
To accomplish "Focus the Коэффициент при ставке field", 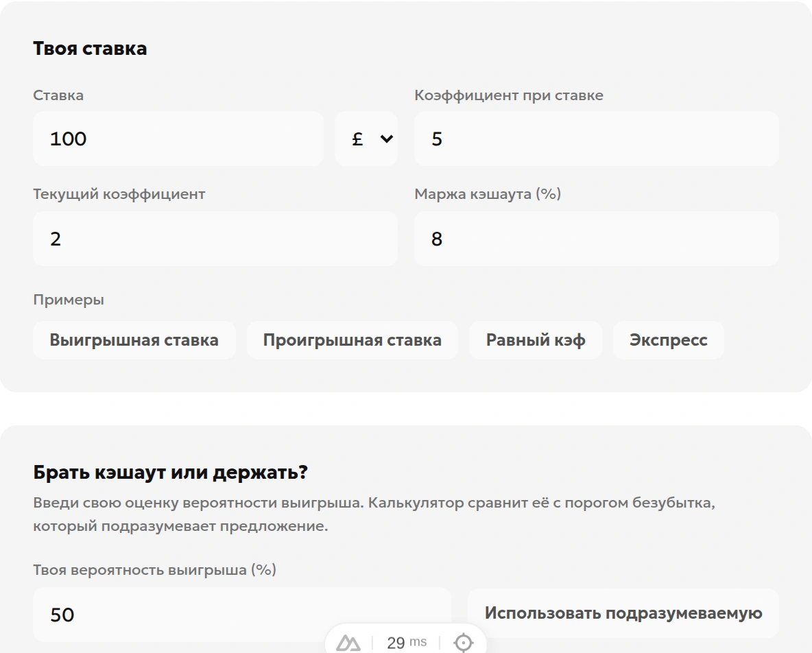I will pyautogui.click(x=597, y=139).
